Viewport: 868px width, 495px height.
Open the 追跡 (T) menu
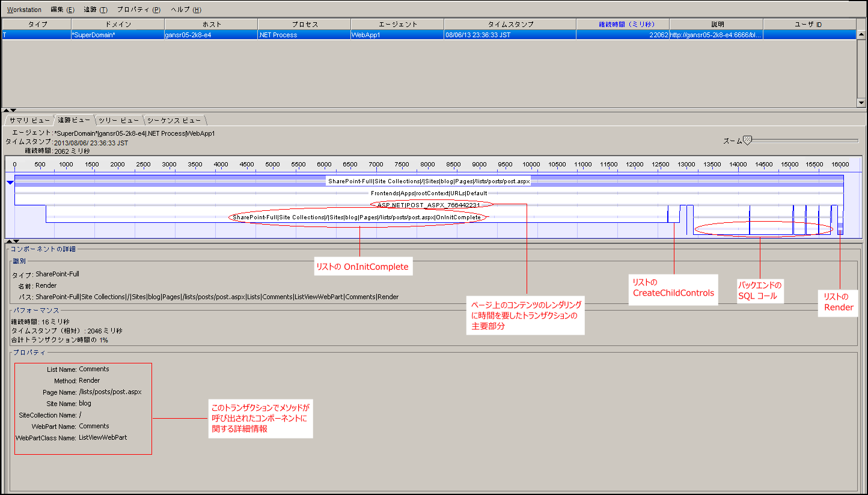click(x=96, y=10)
